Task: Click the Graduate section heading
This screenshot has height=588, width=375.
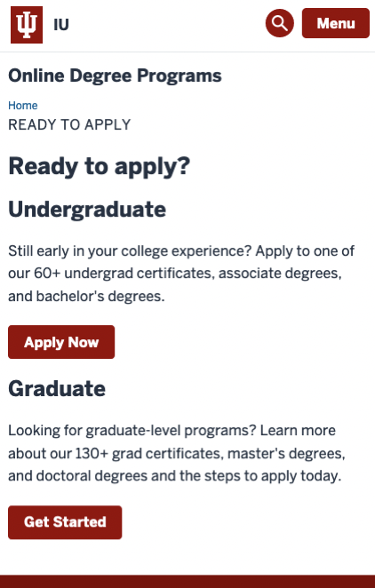Action: [x=57, y=388]
